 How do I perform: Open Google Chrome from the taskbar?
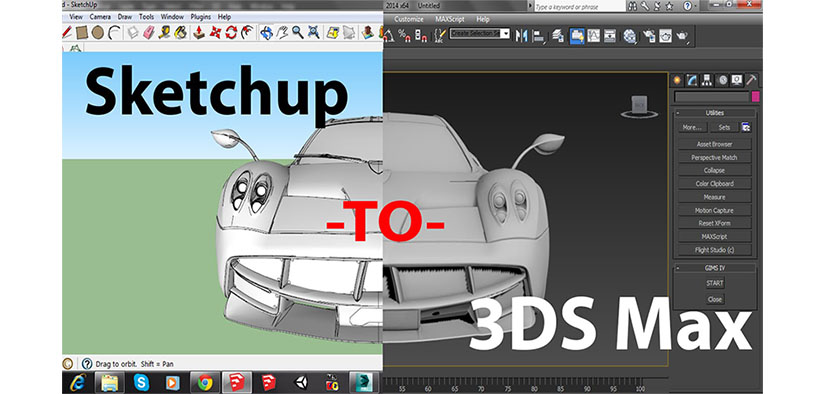point(205,382)
